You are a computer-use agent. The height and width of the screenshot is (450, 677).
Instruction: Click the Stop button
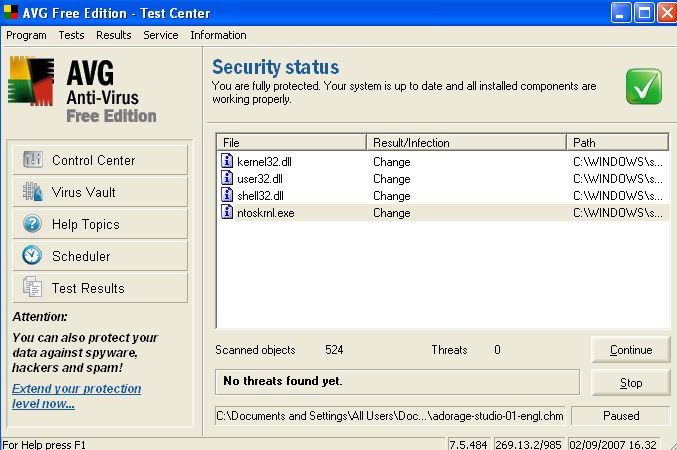tap(631, 383)
